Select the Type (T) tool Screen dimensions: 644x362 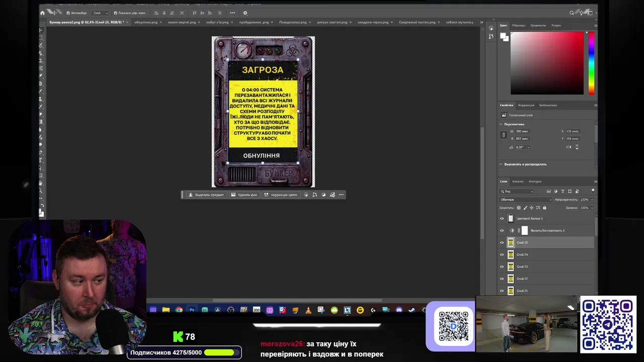(x=41, y=160)
